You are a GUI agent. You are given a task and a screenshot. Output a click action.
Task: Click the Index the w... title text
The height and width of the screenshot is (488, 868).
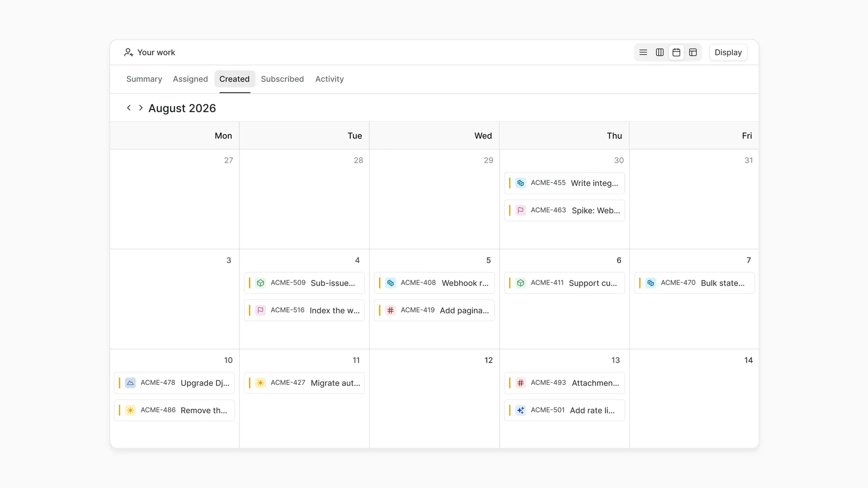coord(335,310)
